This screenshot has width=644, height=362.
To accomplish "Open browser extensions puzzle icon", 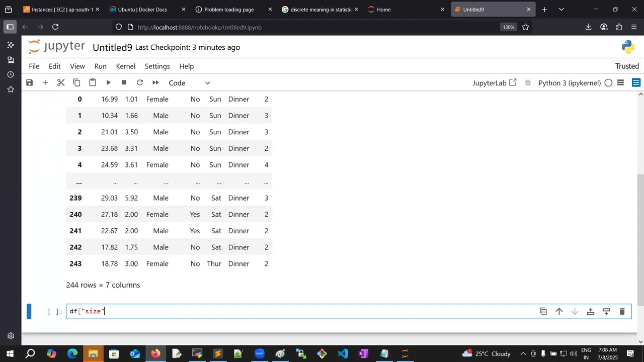I will tap(619, 27).
